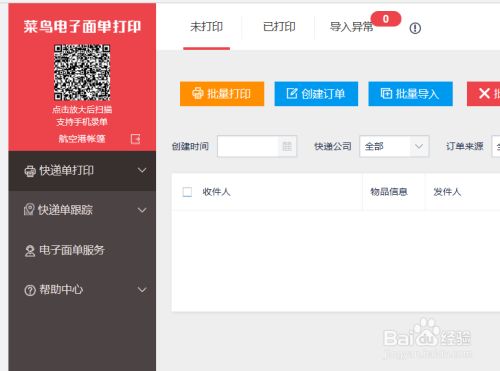Switch to the 未打印 tab
The height and width of the screenshot is (371, 500).
tap(206, 27)
